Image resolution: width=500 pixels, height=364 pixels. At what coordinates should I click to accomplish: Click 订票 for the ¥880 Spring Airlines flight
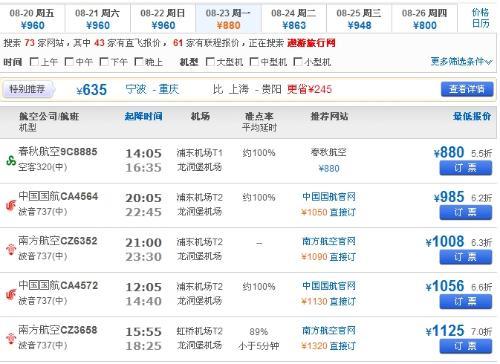tap(466, 168)
